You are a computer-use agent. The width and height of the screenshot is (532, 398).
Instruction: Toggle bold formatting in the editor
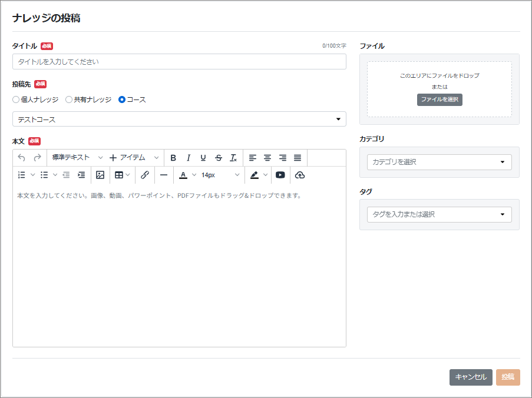coord(173,158)
